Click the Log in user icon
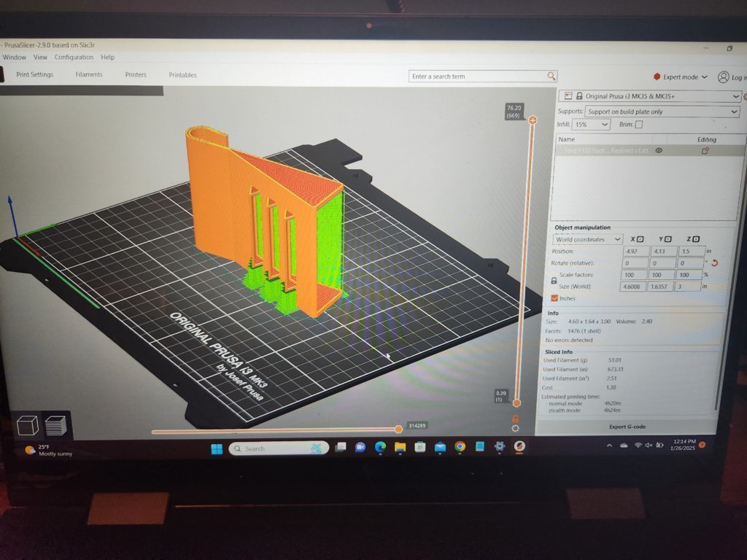Image resolution: width=747 pixels, height=560 pixels. [x=723, y=77]
